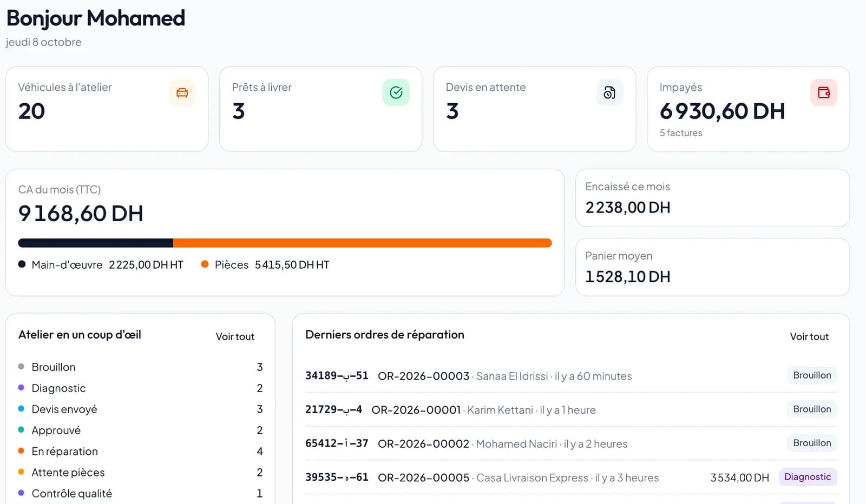Click the red wallet icon on Impayés card
The image size is (866, 504).
[824, 92]
